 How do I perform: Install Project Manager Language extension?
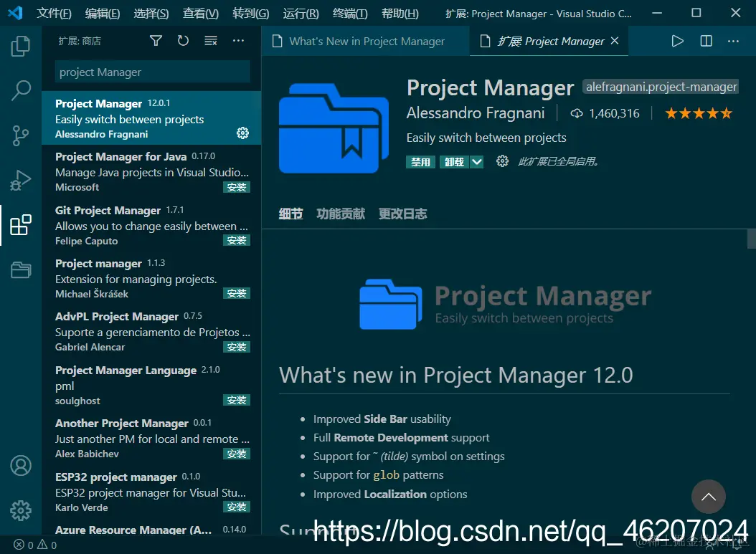click(x=236, y=401)
